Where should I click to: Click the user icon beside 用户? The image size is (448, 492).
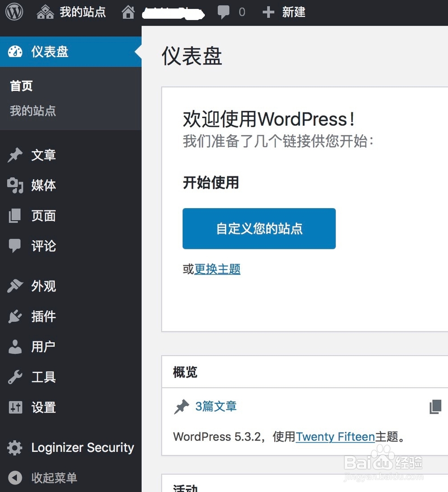point(15,346)
